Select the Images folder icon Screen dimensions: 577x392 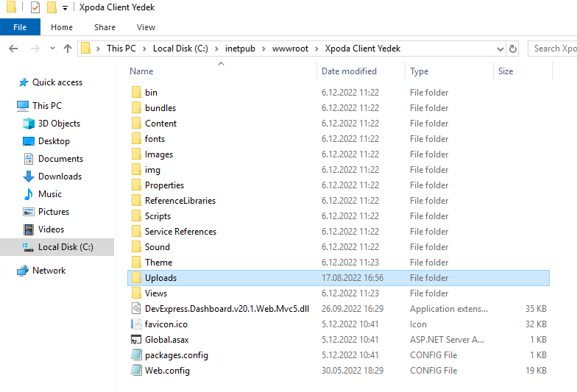click(136, 154)
